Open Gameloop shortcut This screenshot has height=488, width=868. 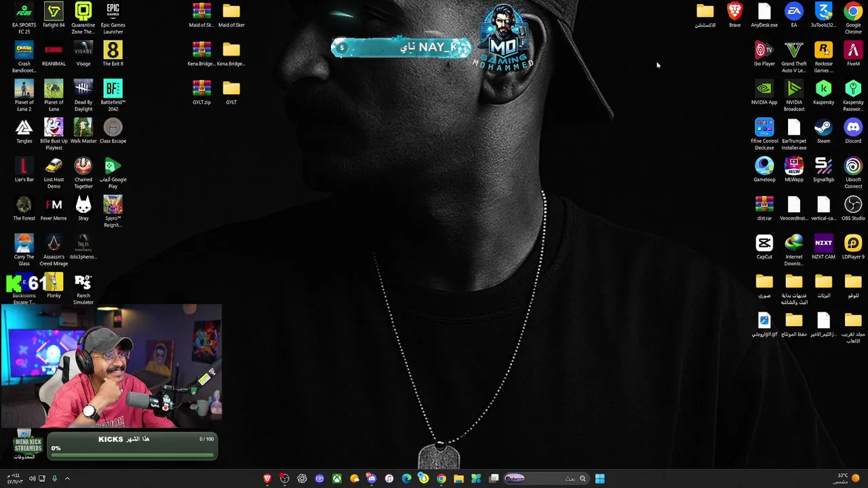click(764, 170)
